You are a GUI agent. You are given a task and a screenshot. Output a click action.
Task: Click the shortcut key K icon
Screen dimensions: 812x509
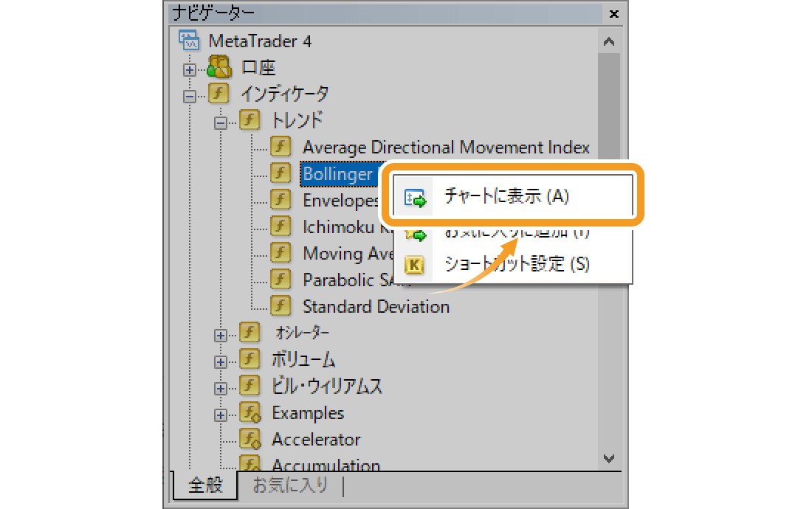tap(414, 265)
